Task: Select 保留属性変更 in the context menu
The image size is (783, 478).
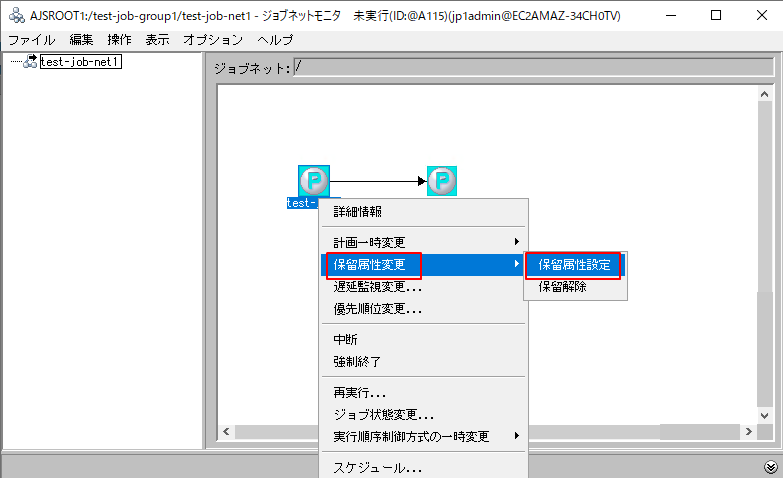Action: [423, 265]
